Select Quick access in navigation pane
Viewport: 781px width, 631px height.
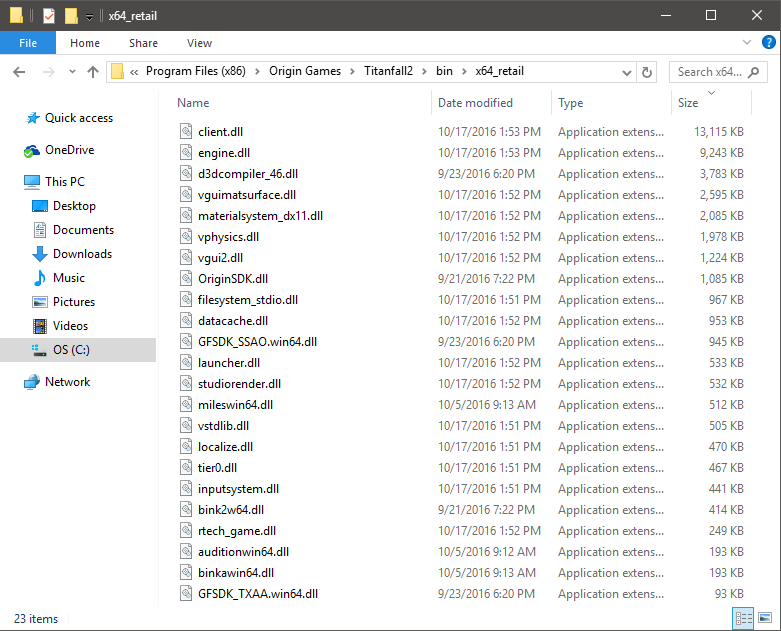pyautogui.click(x=79, y=118)
